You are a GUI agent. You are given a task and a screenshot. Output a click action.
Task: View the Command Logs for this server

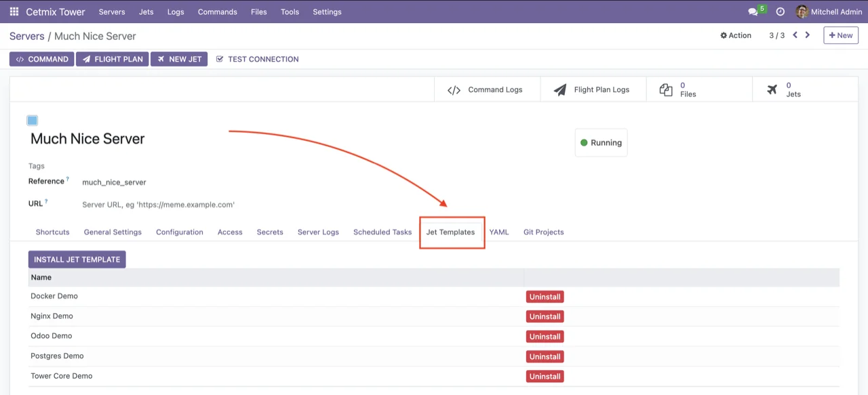[x=486, y=89]
